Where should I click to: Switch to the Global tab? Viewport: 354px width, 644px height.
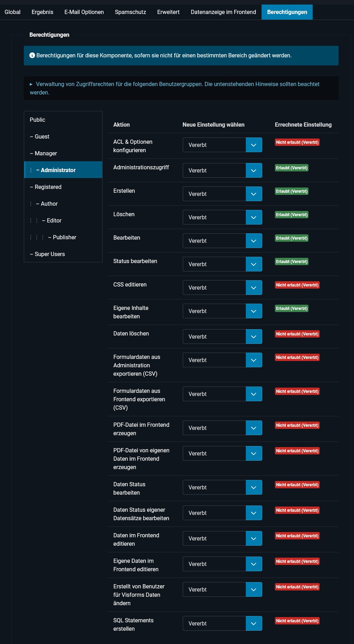12,12
